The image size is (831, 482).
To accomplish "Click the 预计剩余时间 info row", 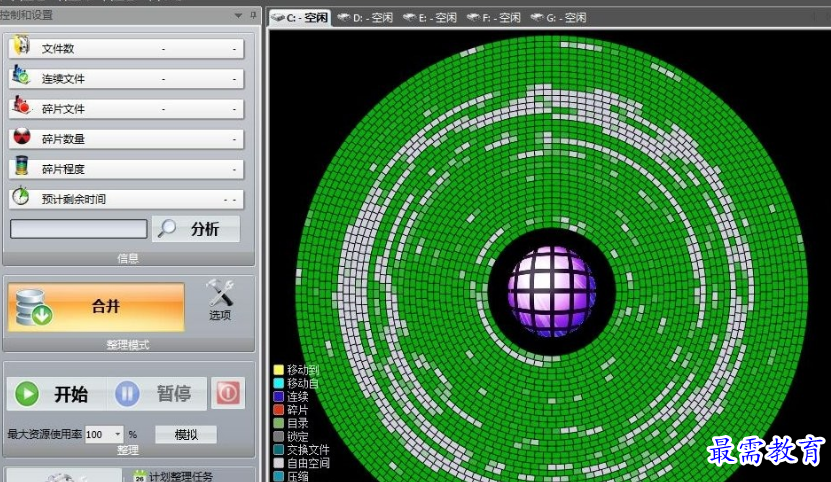I will click(x=126, y=199).
